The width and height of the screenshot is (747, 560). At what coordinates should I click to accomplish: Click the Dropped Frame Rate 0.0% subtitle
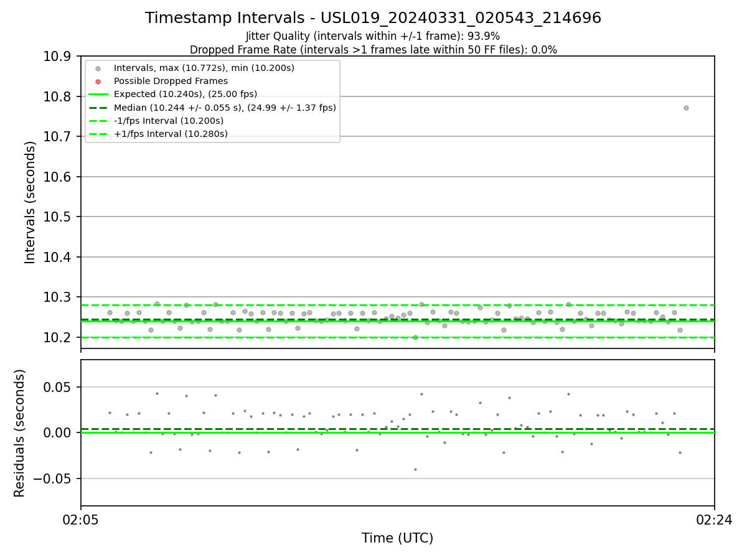point(373,50)
